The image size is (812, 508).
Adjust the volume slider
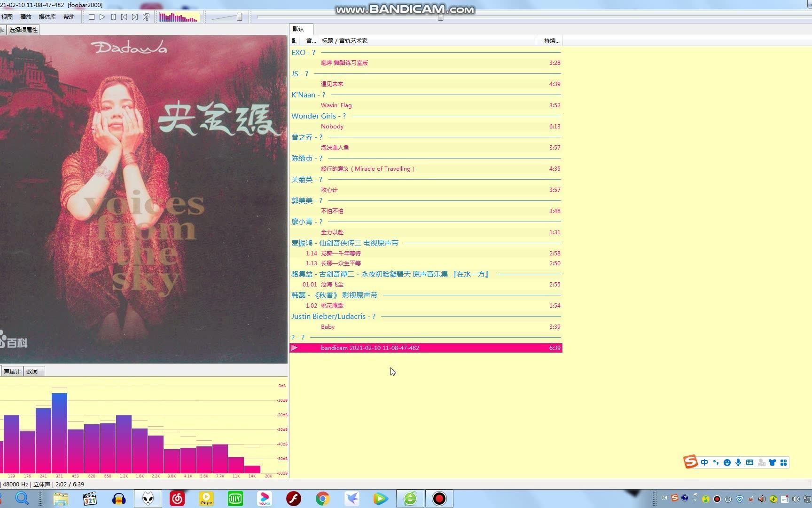(239, 17)
